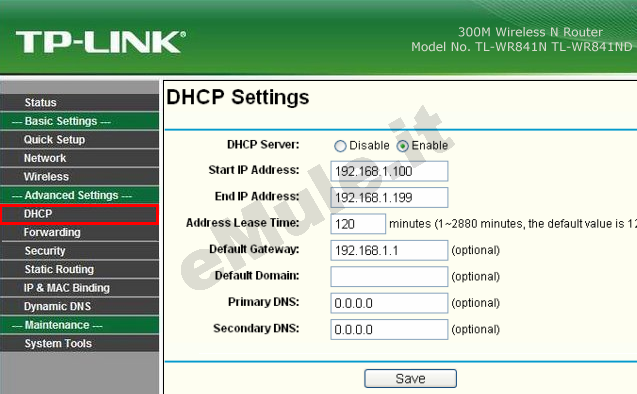Screen dimensions: 637x394
Task: Click the 'Address Lease Time:' label
Action: coord(243,223)
